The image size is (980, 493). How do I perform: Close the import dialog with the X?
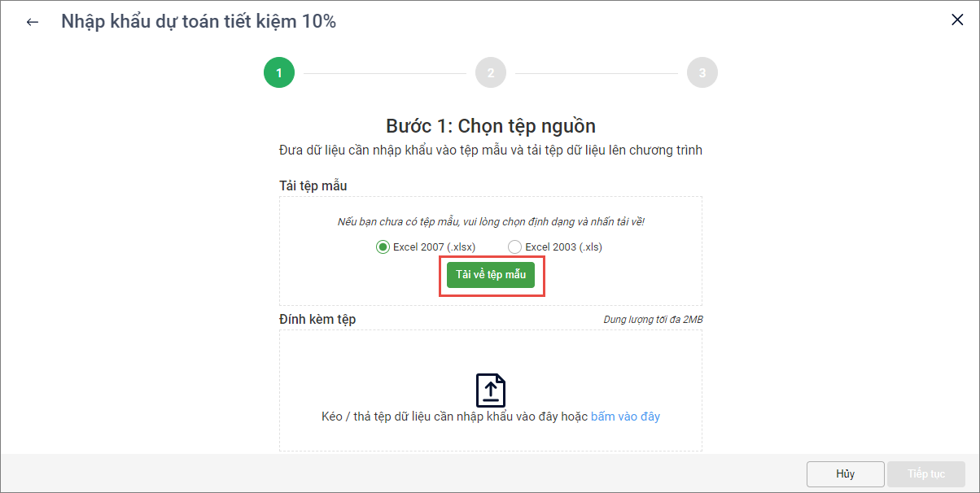point(957,20)
